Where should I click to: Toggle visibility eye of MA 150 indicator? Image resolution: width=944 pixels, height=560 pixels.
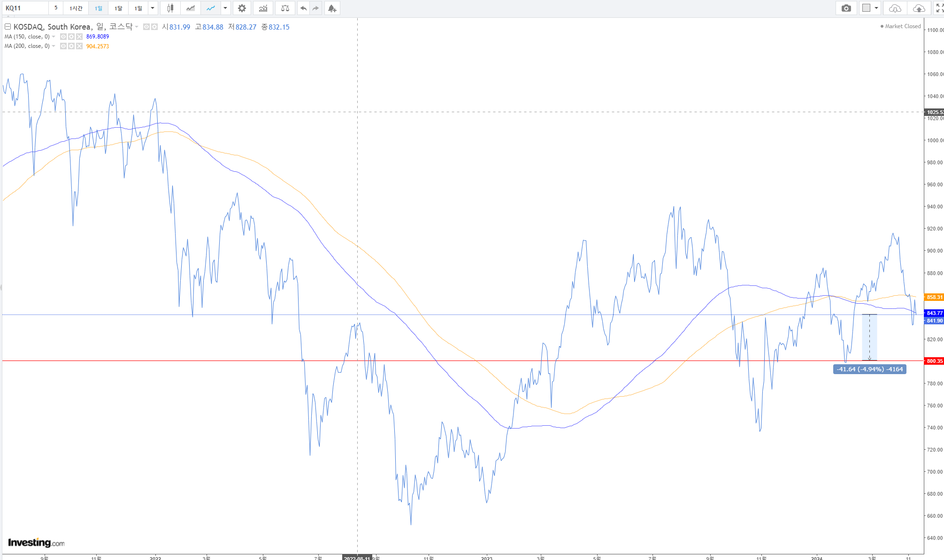pyautogui.click(x=63, y=37)
